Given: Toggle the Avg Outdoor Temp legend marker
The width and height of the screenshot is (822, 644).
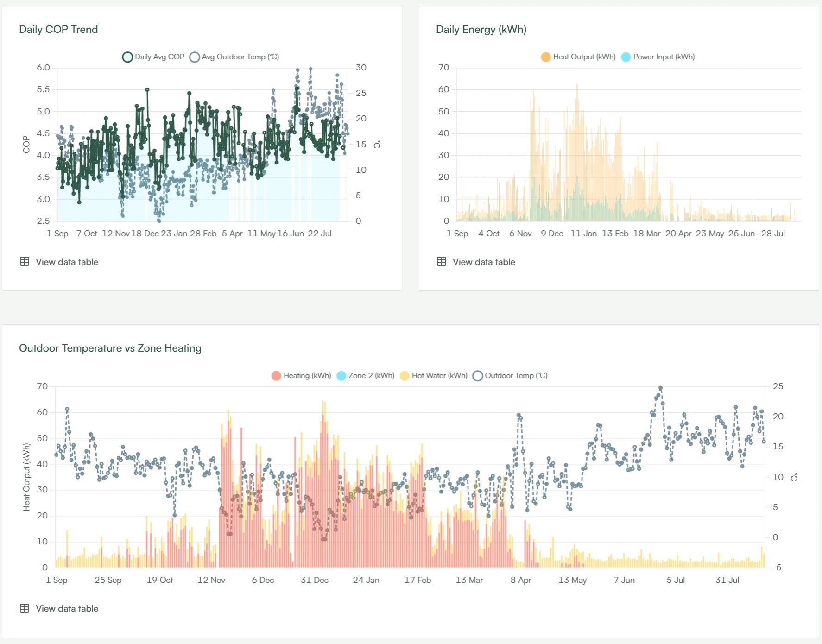Looking at the screenshot, I should click(x=195, y=57).
